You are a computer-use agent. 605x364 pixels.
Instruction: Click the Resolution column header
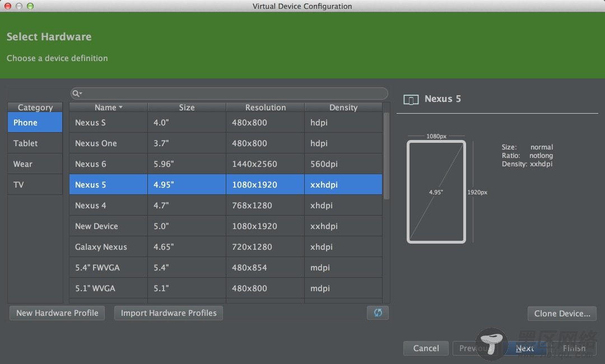[266, 107]
